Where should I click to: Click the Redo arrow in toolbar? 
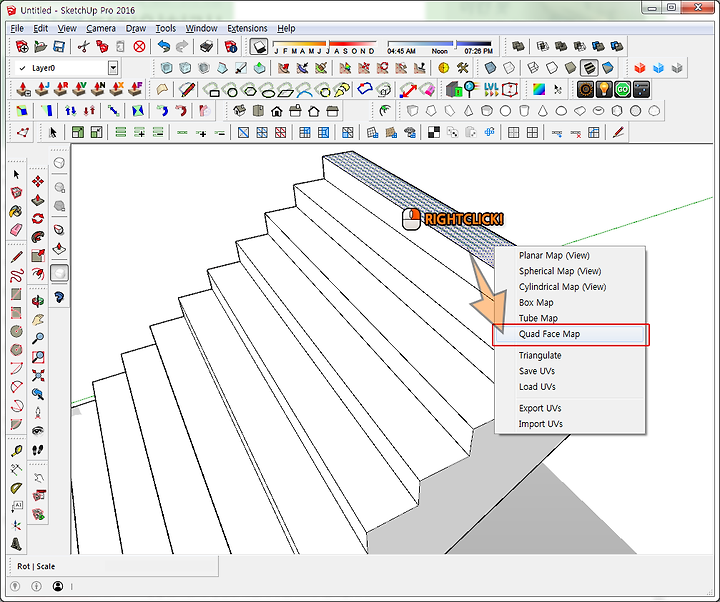[182, 46]
